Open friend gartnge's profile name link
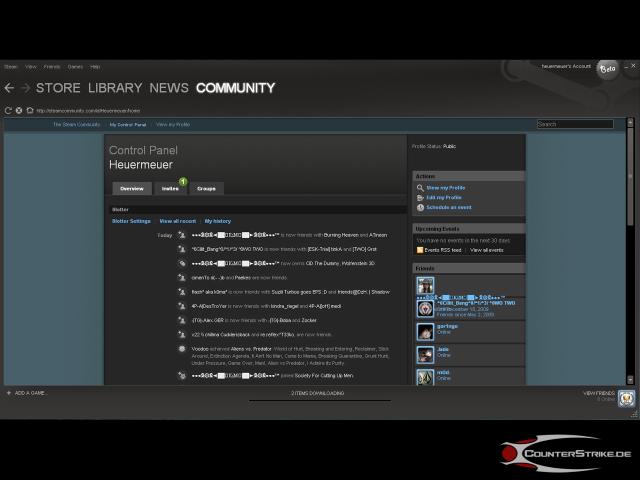Image resolution: width=640 pixels, height=480 pixels. [x=447, y=326]
